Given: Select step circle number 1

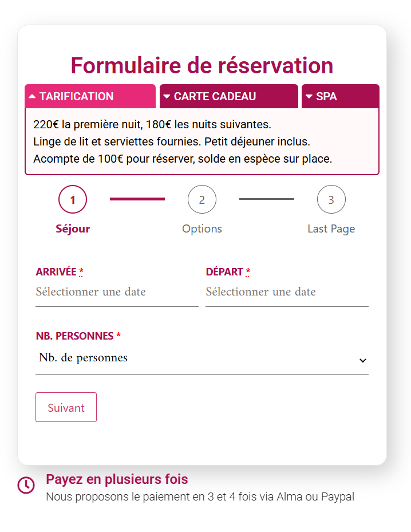Looking at the screenshot, I should 73,200.
